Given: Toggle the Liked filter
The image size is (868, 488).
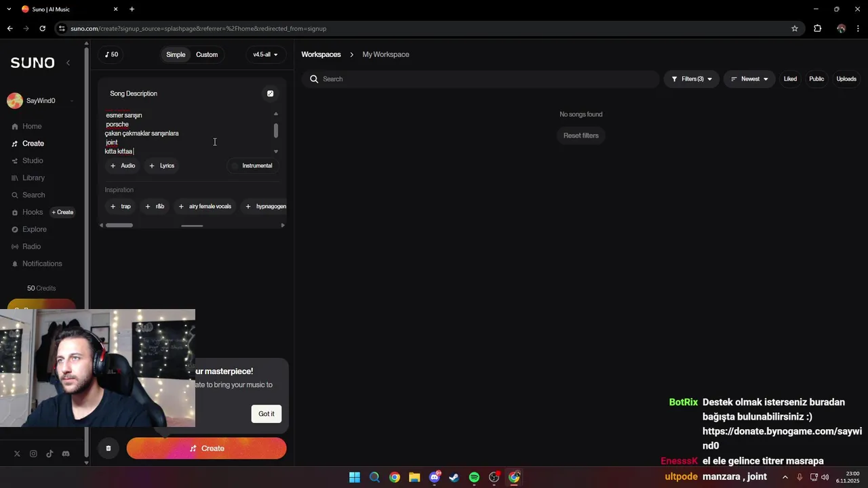Looking at the screenshot, I should (790, 79).
